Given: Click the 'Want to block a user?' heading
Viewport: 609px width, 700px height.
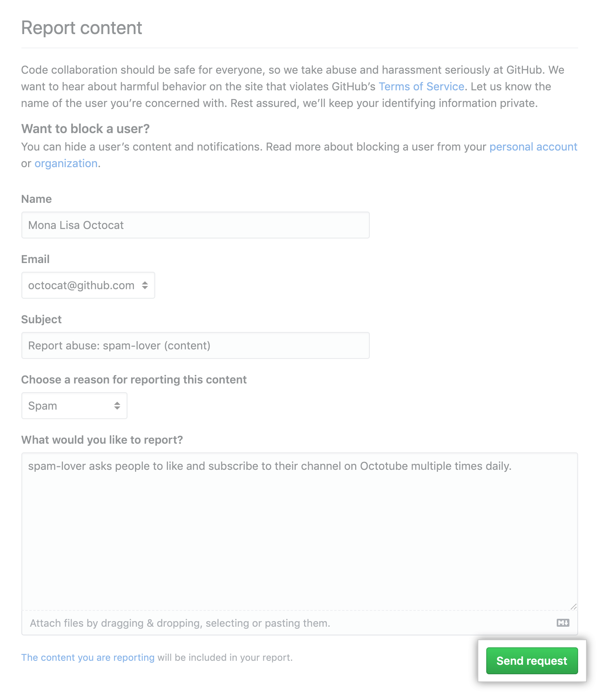Looking at the screenshot, I should pyautogui.click(x=85, y=128).
